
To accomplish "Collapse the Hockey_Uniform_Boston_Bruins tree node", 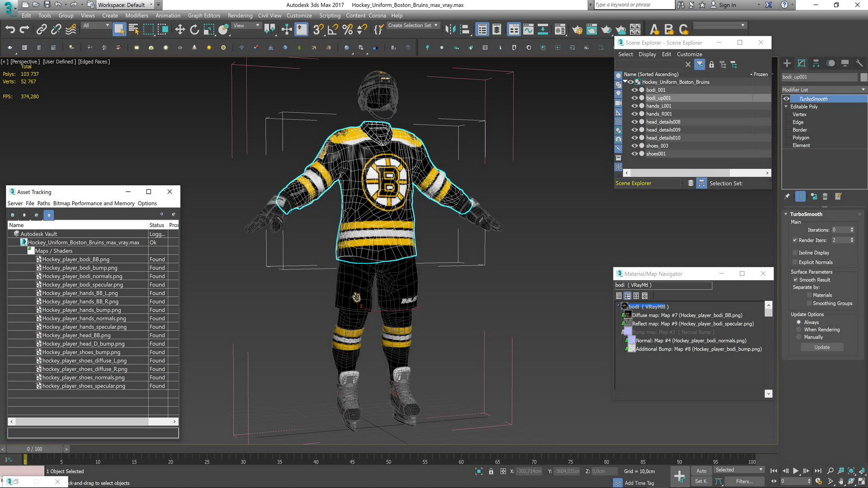I will [x=625, y=82].
